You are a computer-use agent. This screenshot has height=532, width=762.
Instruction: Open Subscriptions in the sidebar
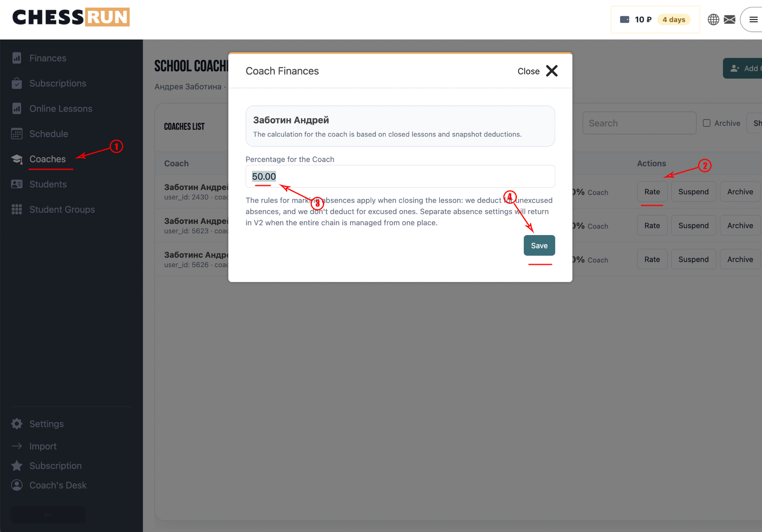pyautogui.click(x=58, y=83)
